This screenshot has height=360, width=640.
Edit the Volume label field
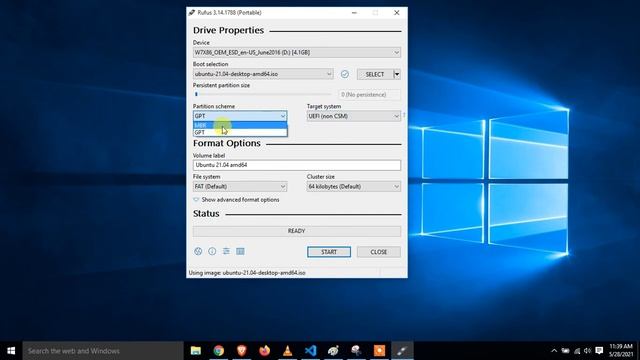coord(297,165)
